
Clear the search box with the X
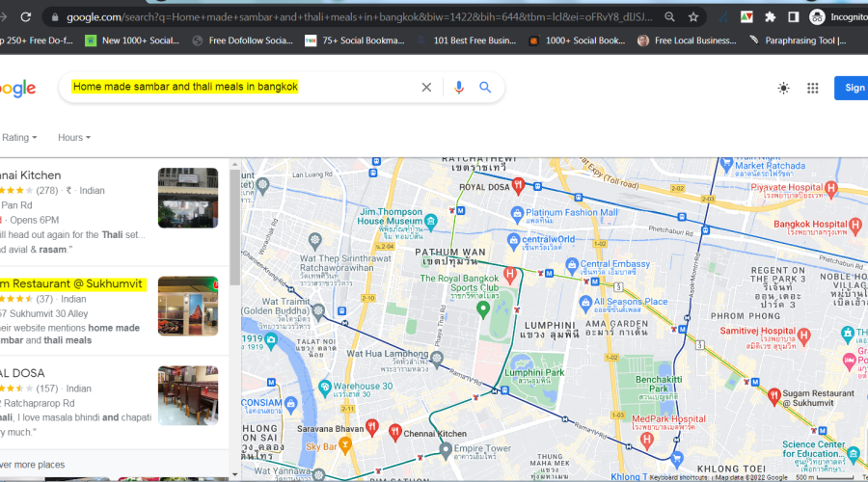tap(426, 88)
